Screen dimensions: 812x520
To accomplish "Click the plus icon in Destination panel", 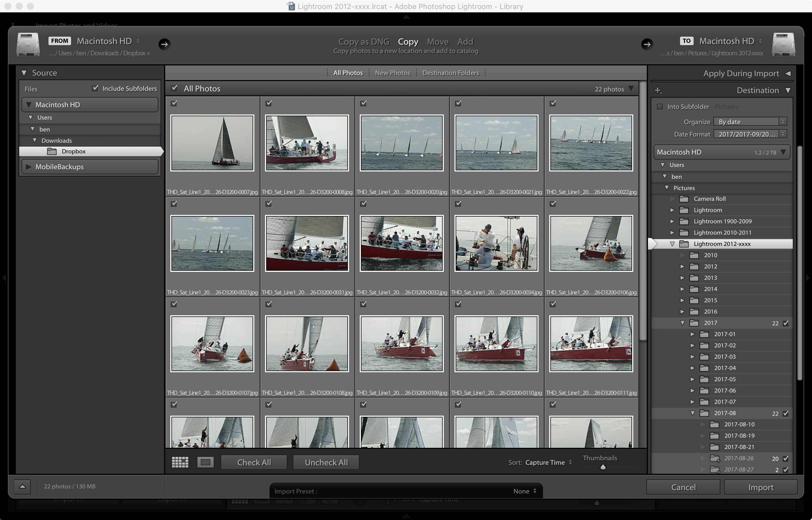I will 658,91.
